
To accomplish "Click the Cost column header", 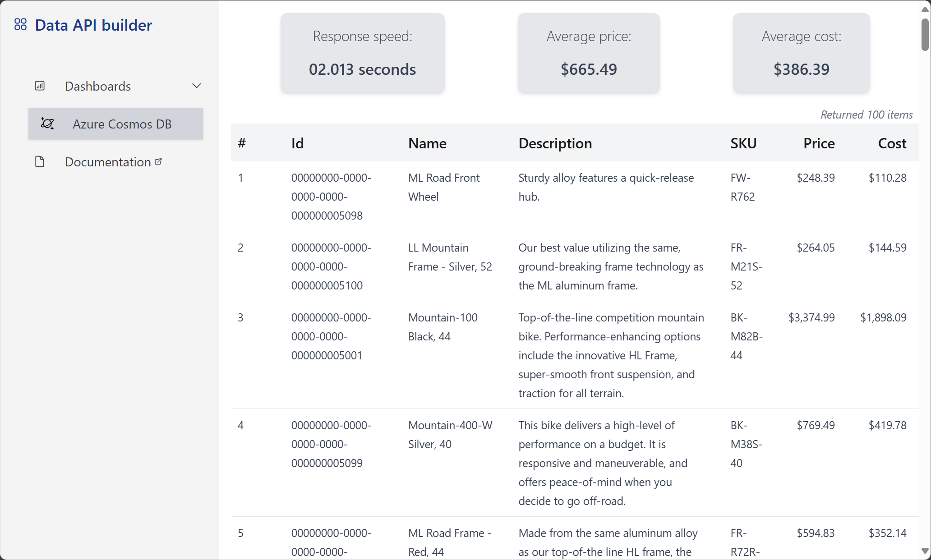I will tap(892, 143).
